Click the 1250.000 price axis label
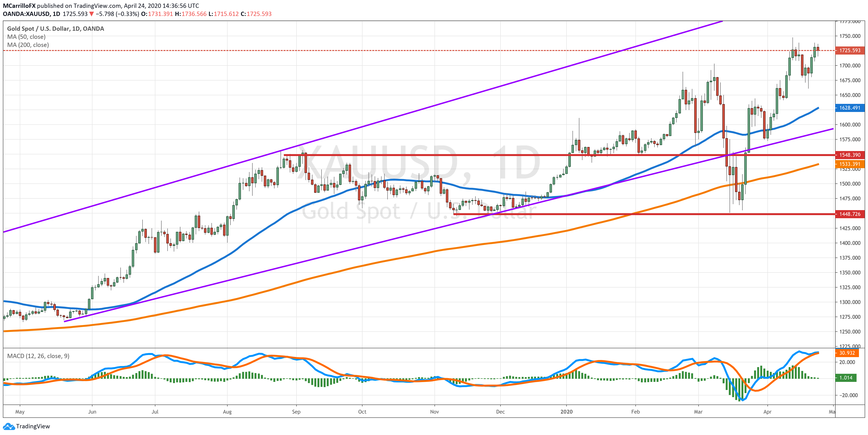The width and height of the screenshot is (868, 435). click(850, 332)
